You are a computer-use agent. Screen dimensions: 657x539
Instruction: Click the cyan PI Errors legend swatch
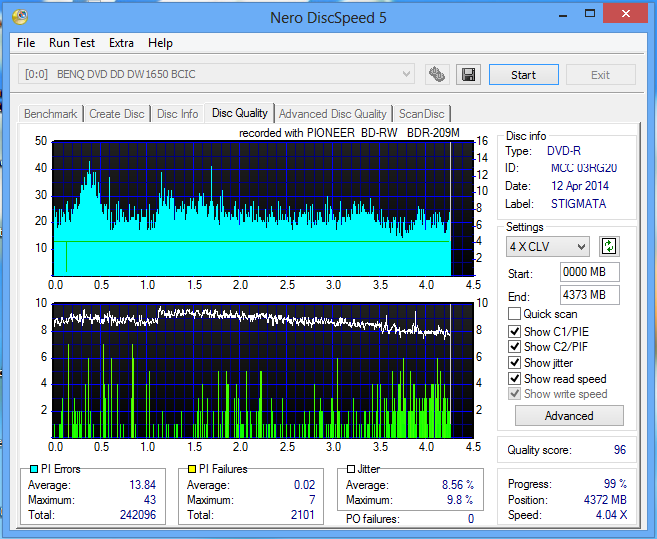point(34,469)
